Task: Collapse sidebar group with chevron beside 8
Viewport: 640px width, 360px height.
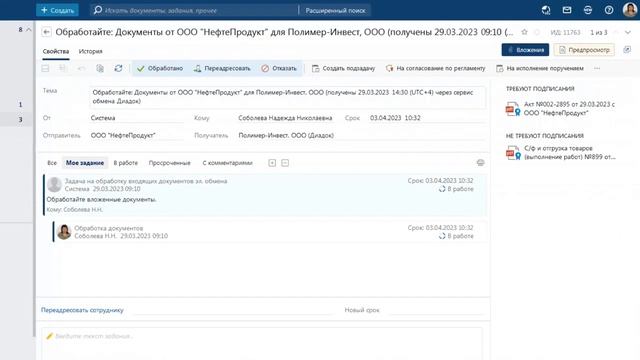Action: (29, 29)
